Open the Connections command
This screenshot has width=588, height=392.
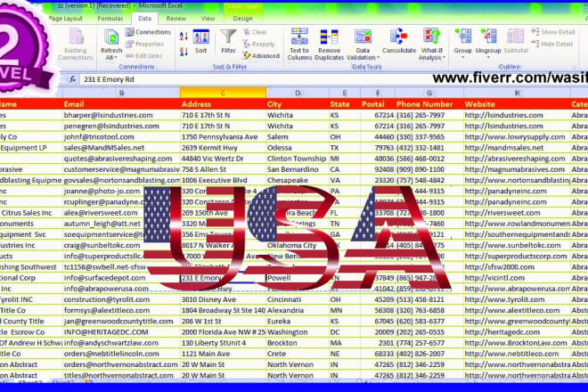[x=148, y=32]
